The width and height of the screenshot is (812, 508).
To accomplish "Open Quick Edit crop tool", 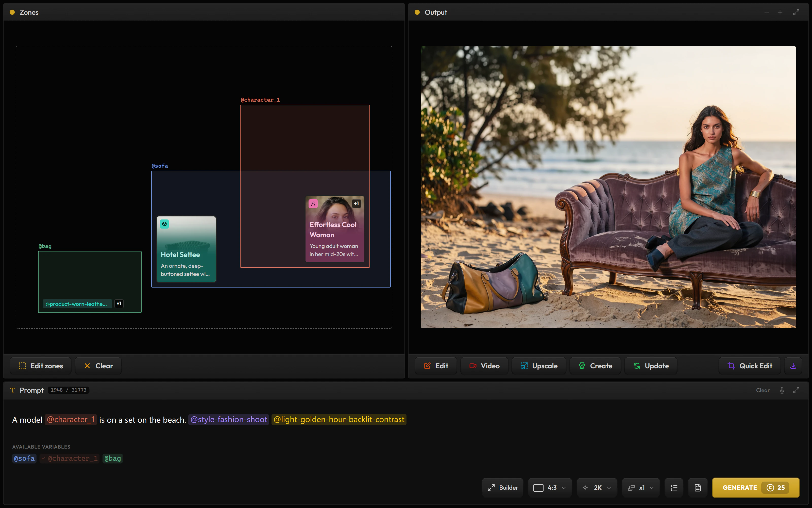I will [750, 366].
